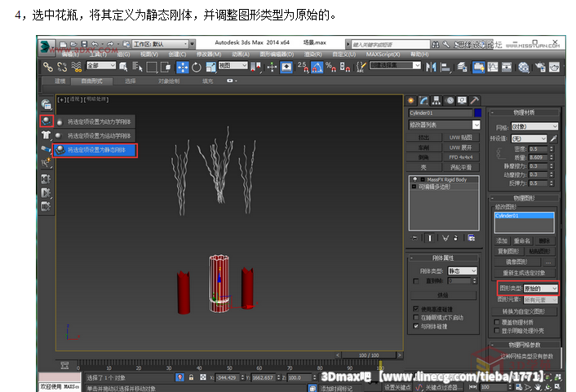
Task: Toggle the '直到帧' checkbox
Action: point(416,281)
